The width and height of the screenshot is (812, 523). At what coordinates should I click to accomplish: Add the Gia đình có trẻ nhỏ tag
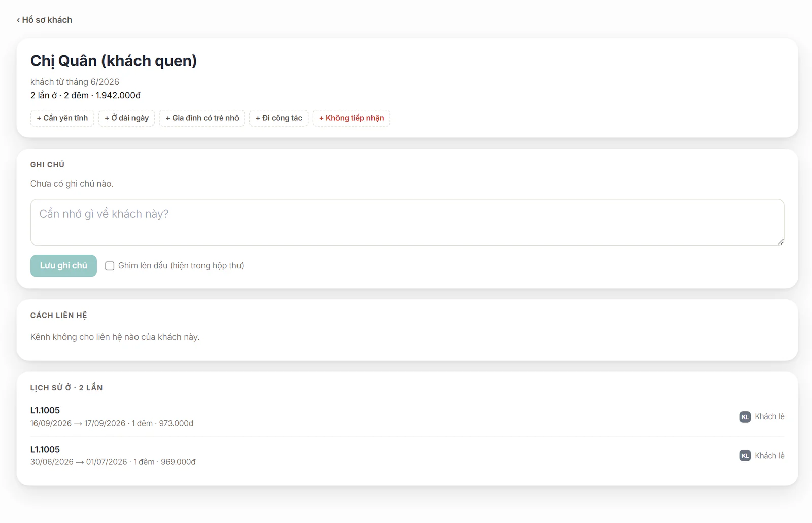click(202, 118)
